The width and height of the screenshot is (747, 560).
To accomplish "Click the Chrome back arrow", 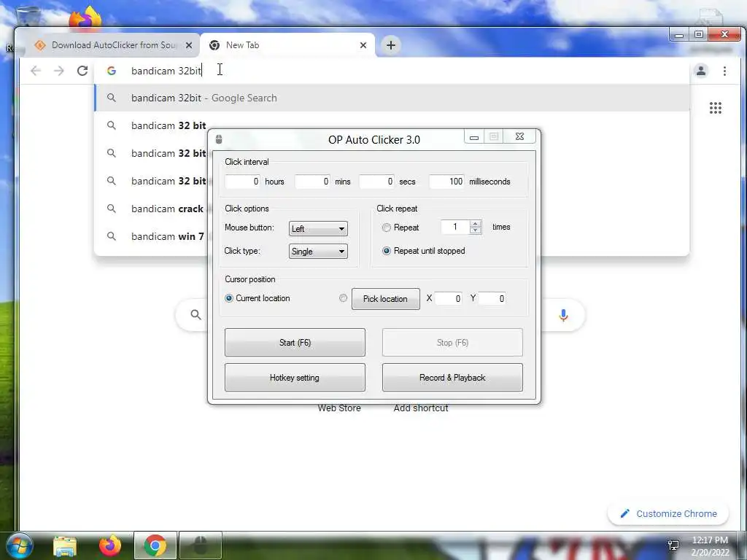I will 36,71.
